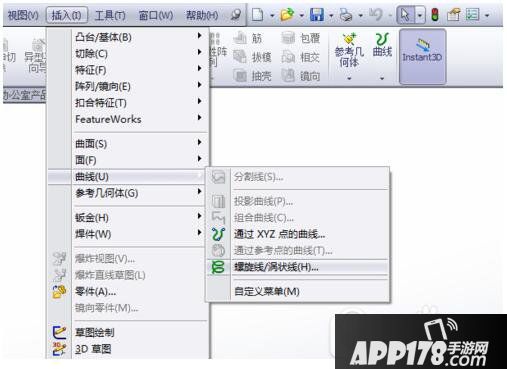Expand the New document dropdown arrow
Image resolution: width=507 pixels, height=369 pixels.
pos(272,15)
